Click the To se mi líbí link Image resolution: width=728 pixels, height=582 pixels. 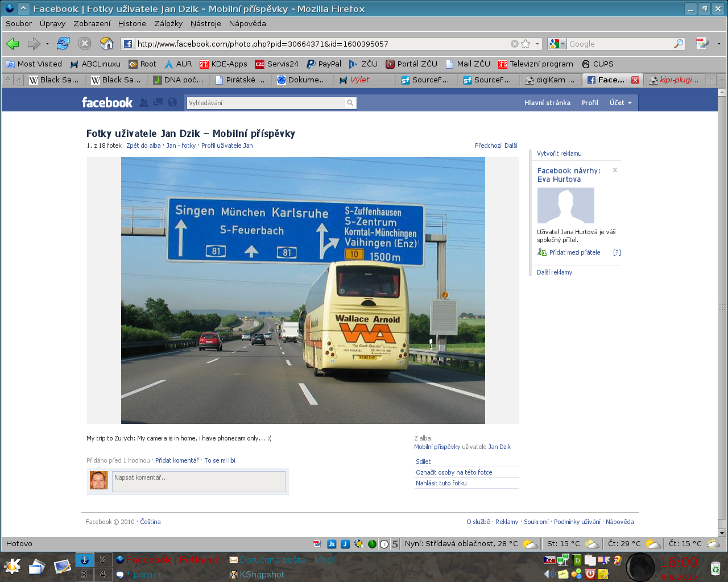coord(220,460)
